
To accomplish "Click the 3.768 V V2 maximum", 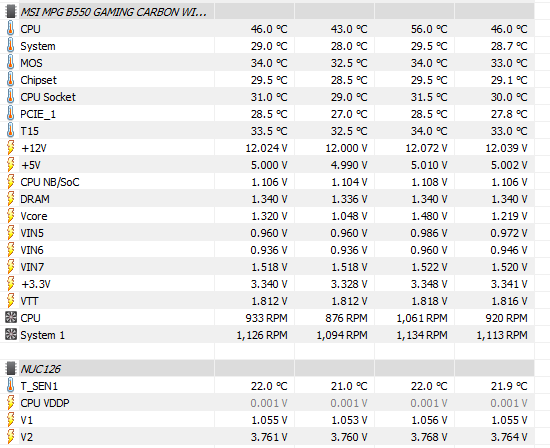I will coord(429,437).
